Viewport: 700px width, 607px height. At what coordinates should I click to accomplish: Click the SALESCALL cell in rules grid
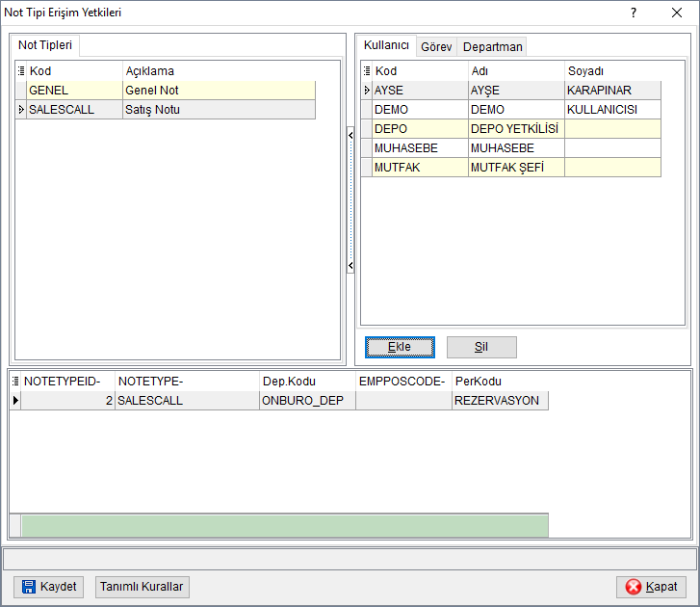pyautogui.click(x=187, y=400)
